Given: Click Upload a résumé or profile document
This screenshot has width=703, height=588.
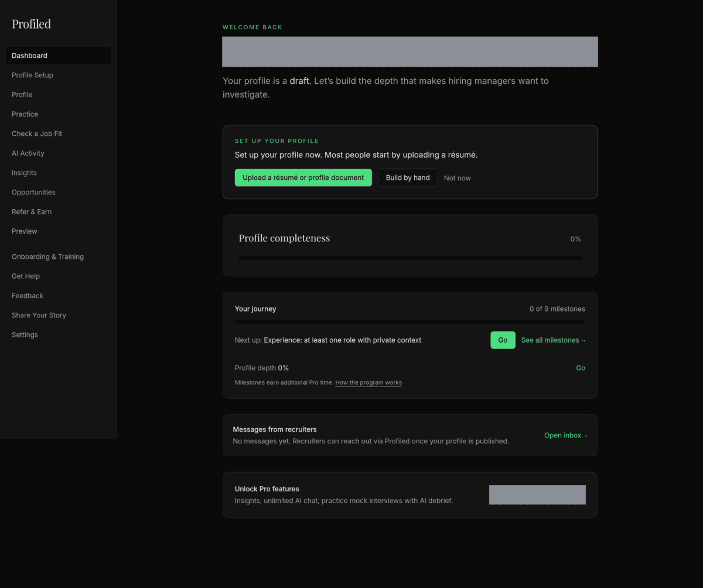Looking at the screenshot, I should [303, 177].
